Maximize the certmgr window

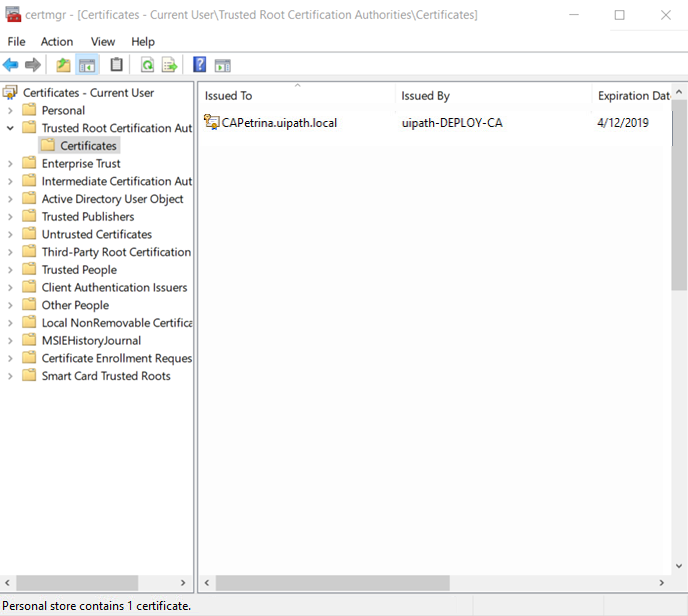coord(620,15)
